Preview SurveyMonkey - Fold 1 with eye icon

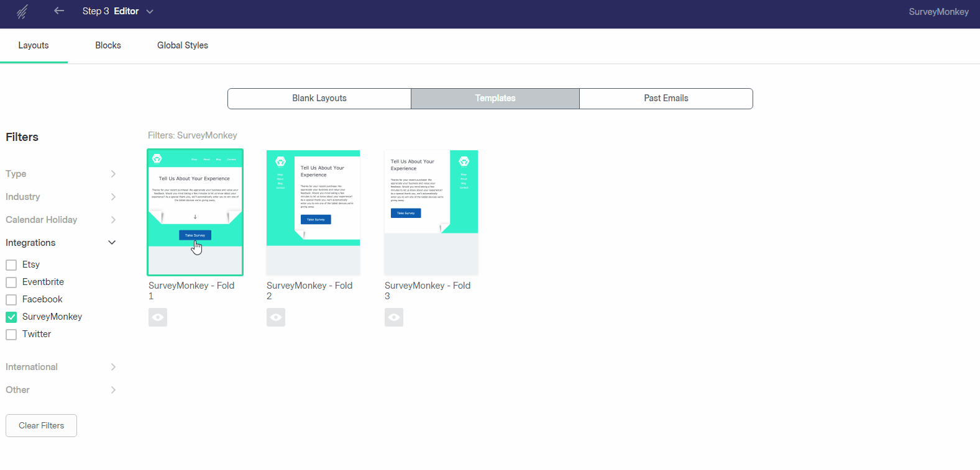[158, 317]
